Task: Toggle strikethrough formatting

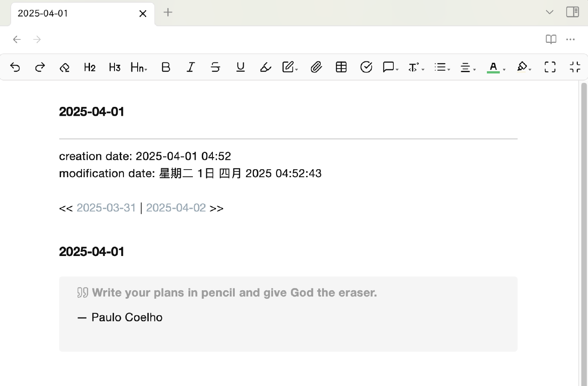Action: [x=216, y=67]
